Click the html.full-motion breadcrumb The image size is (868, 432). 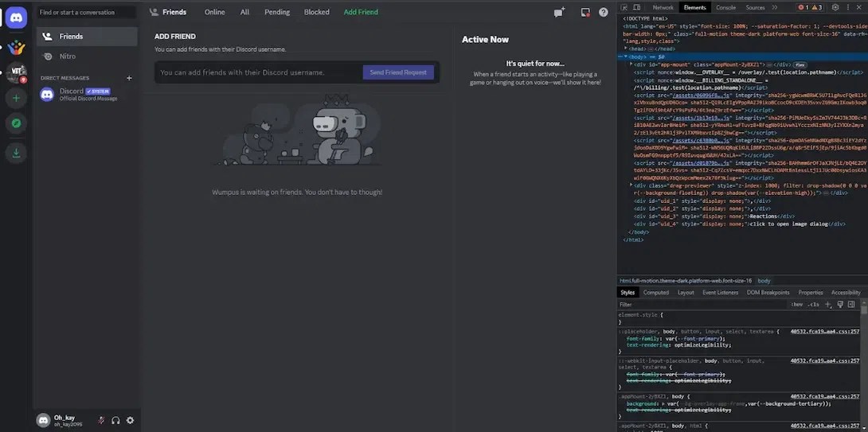click(686, 280)
